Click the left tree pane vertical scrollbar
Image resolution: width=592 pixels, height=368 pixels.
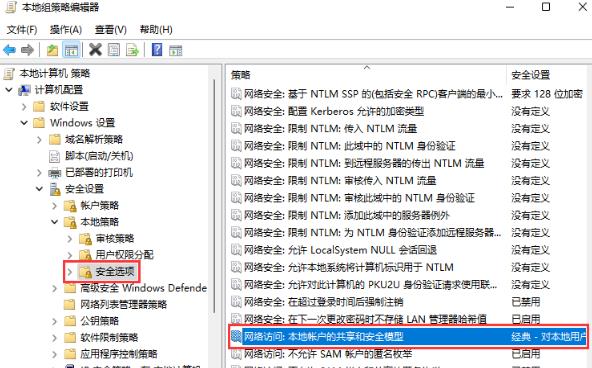point(214,196)
